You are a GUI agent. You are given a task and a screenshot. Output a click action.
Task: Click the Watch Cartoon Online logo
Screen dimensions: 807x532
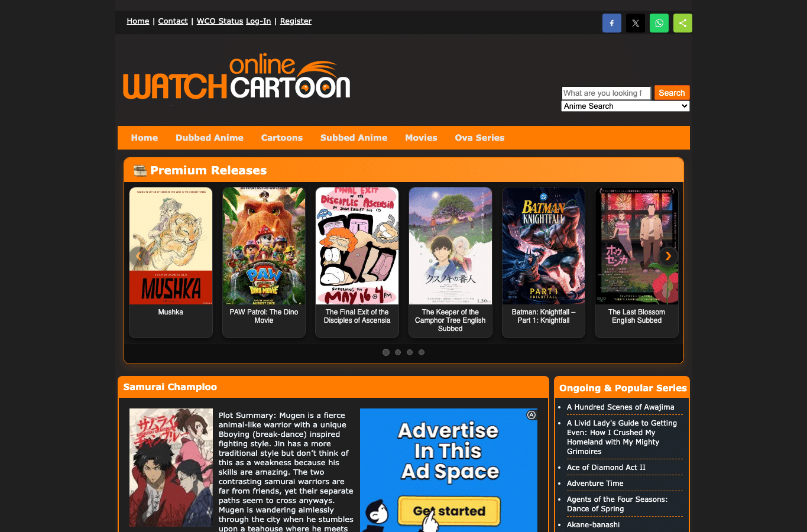pyautogui.click(x=236, y=77)
